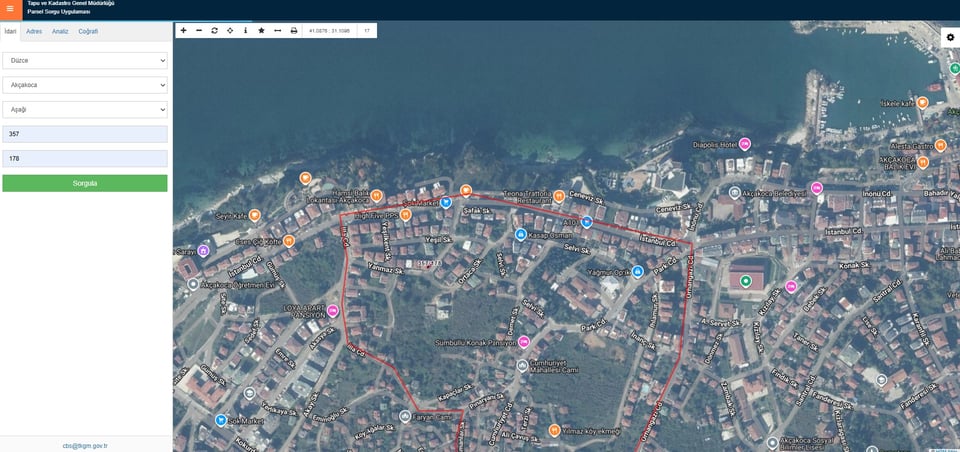Click the block number field showing 357
The height and width of the screenshot is (452, 960).
click(85, 134)
